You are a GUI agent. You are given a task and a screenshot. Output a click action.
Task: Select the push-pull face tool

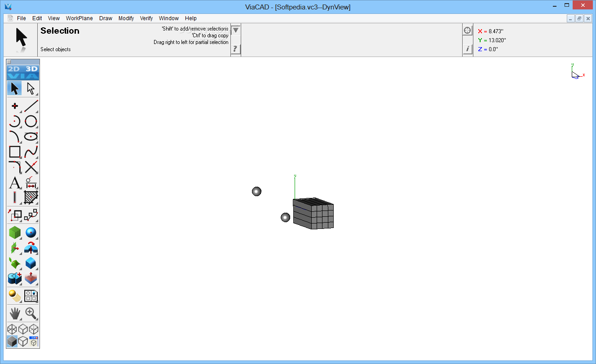click(31, 278)
